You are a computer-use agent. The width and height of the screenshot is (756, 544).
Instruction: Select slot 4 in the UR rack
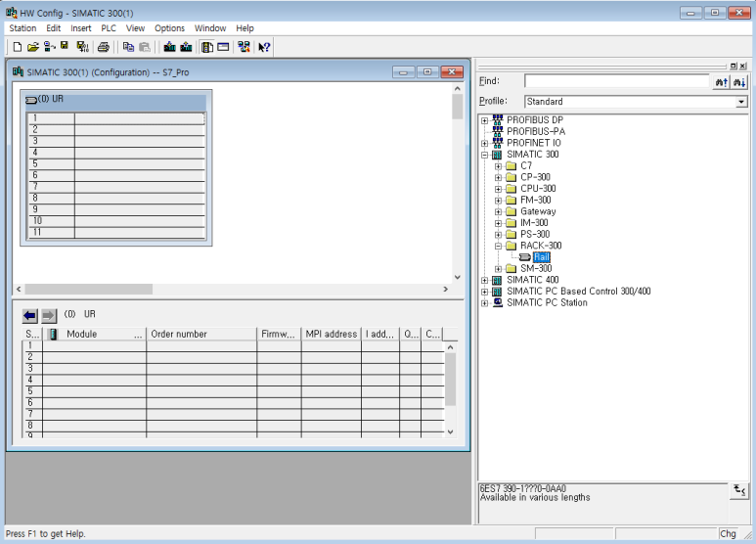tap(116, 153)
